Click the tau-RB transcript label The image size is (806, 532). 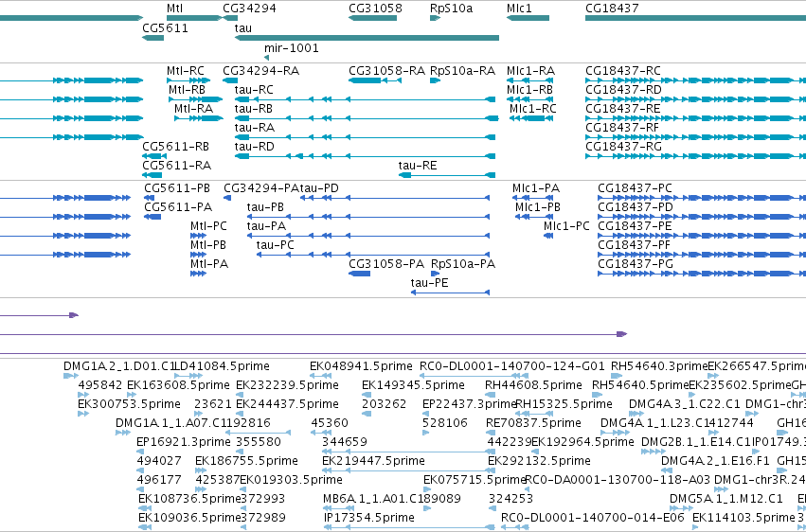pyautogui.click(x=254, y=109)
